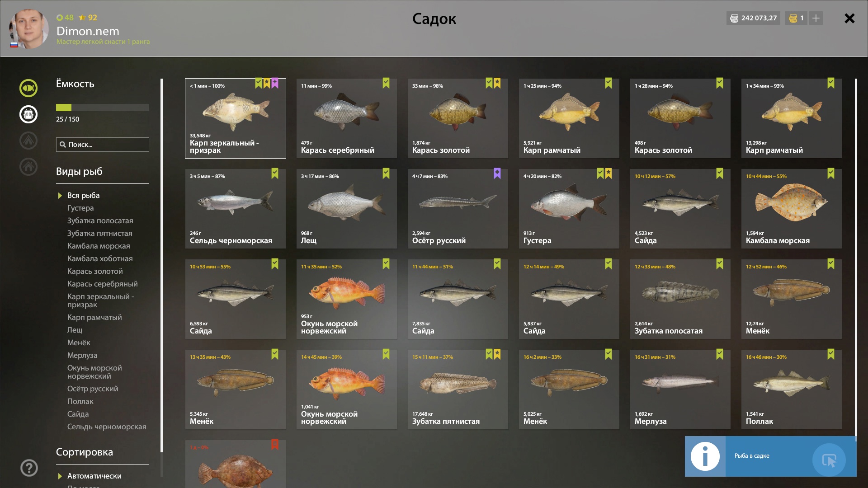Filter list by Карп рамчатый

pos(94,317)
